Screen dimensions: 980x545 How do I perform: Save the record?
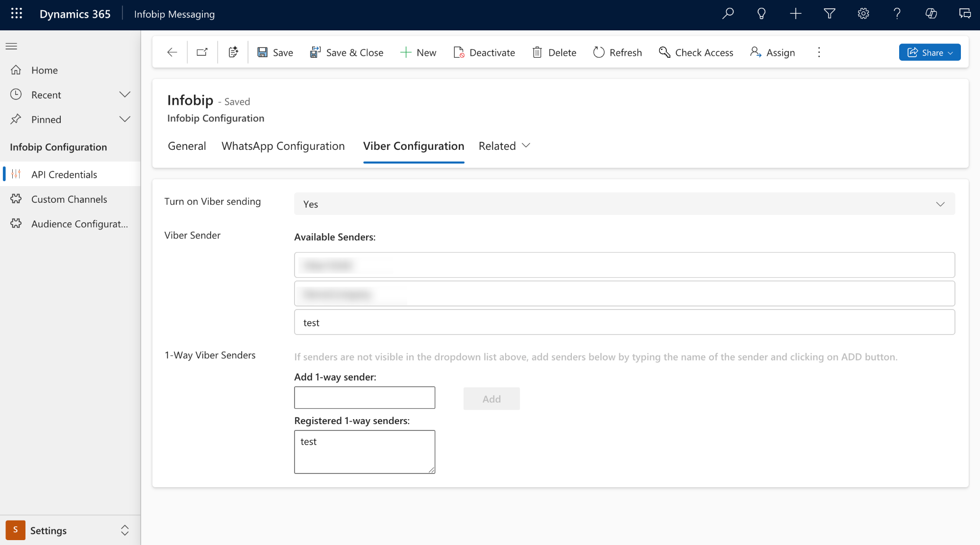[275, 52]
